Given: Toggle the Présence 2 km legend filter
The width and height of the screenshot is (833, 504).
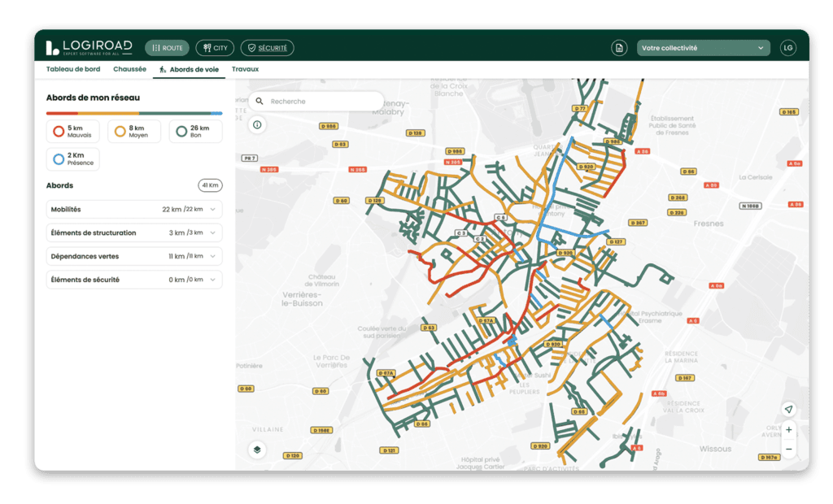Looking at the screenshot, I should [x=72, y=159].
